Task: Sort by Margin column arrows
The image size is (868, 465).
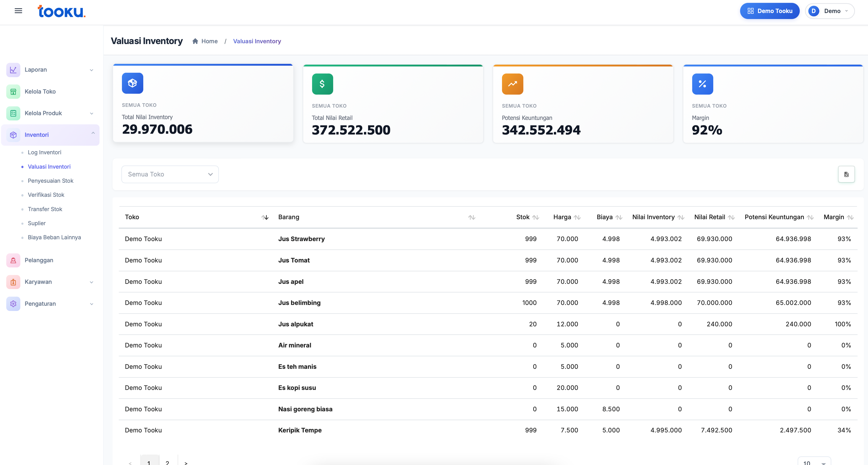Action: (x=850, y=217)
